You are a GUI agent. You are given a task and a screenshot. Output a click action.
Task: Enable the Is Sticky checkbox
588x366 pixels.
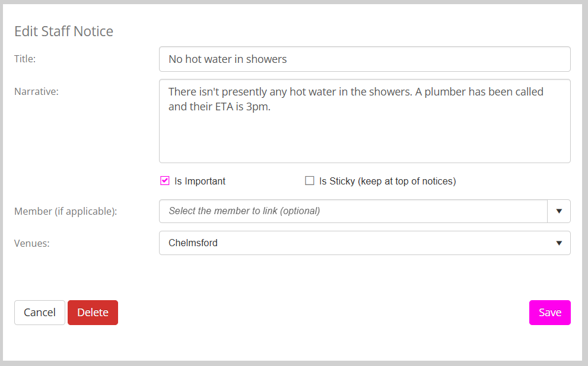(309, 181)
